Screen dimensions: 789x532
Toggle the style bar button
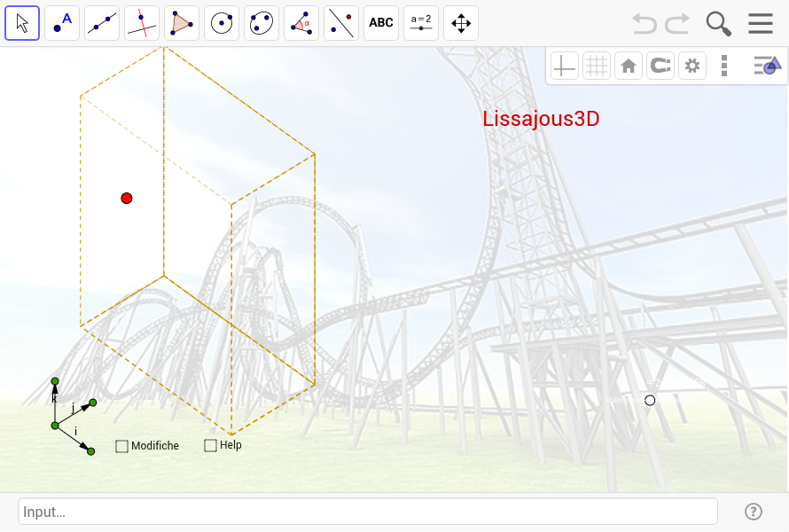[768, 66]
